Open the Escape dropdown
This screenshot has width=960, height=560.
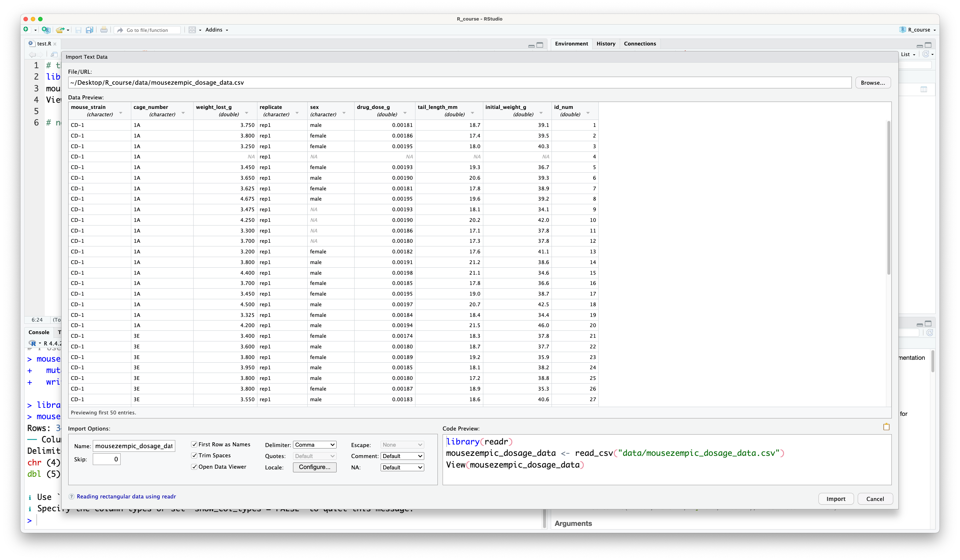tap(402, 444)
